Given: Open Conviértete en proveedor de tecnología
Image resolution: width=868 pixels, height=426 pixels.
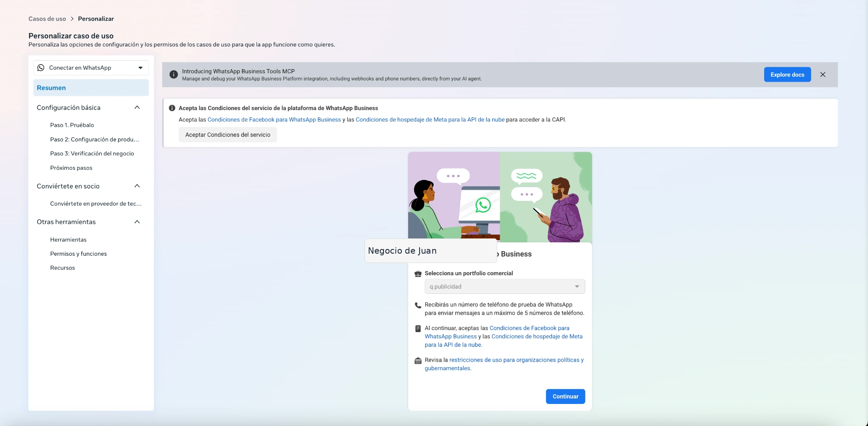Looking at the screenshot, I should (96, 204).
